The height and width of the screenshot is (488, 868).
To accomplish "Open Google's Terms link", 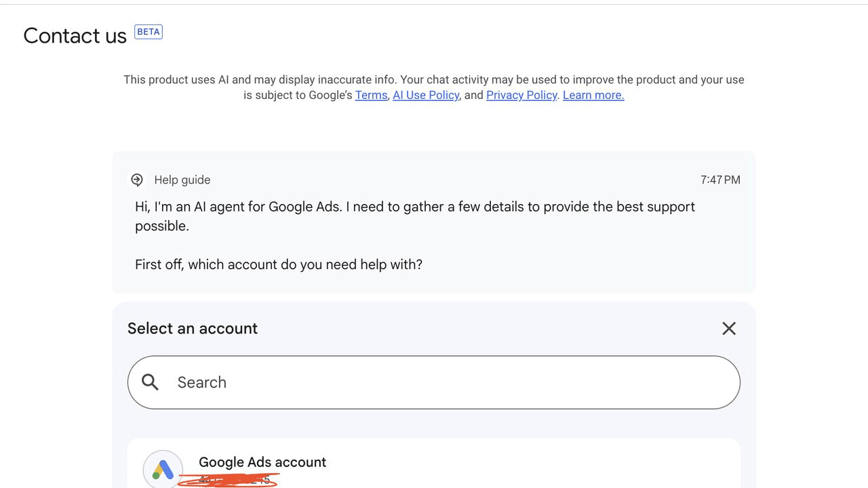I will tap(371, 95).
